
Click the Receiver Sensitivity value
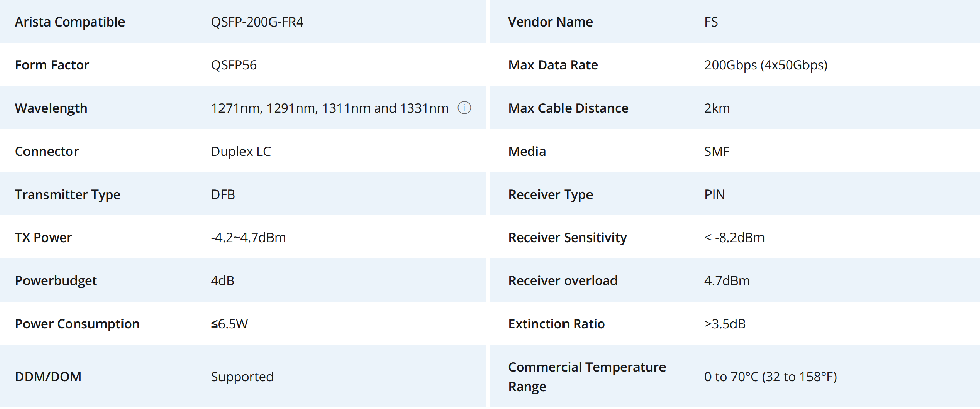[734, 238]
